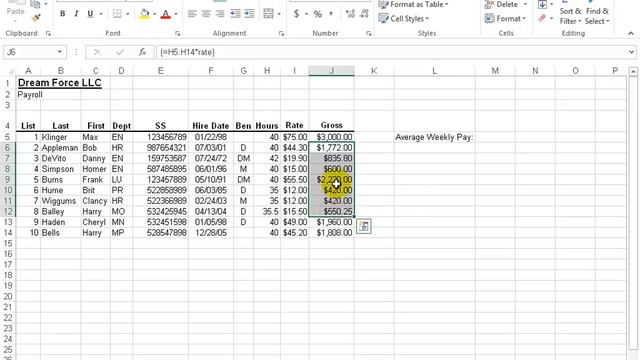
Task: Open the Merge & Center dropdown arrow
Action: tap(279, 14)
